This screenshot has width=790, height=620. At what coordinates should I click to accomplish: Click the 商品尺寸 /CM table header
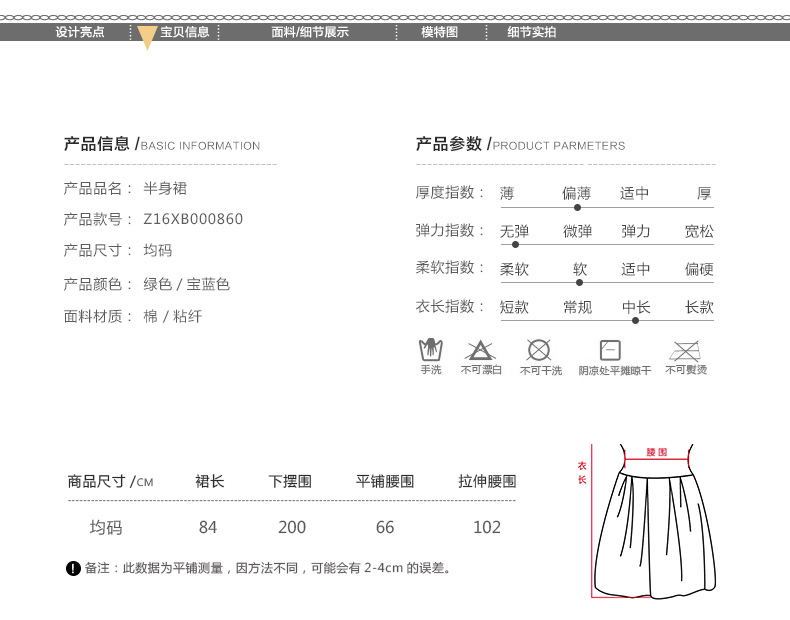point(110,481)
